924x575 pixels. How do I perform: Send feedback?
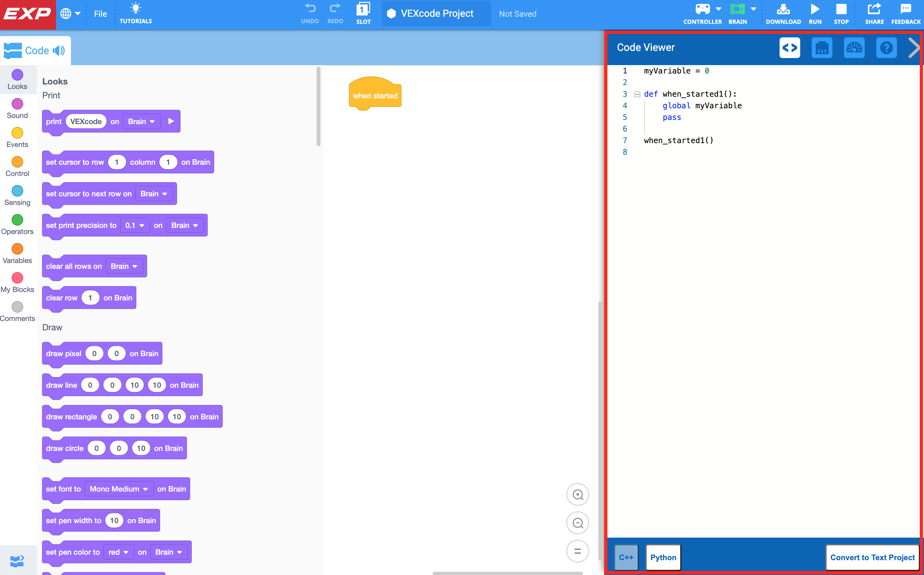pos(905,13)
